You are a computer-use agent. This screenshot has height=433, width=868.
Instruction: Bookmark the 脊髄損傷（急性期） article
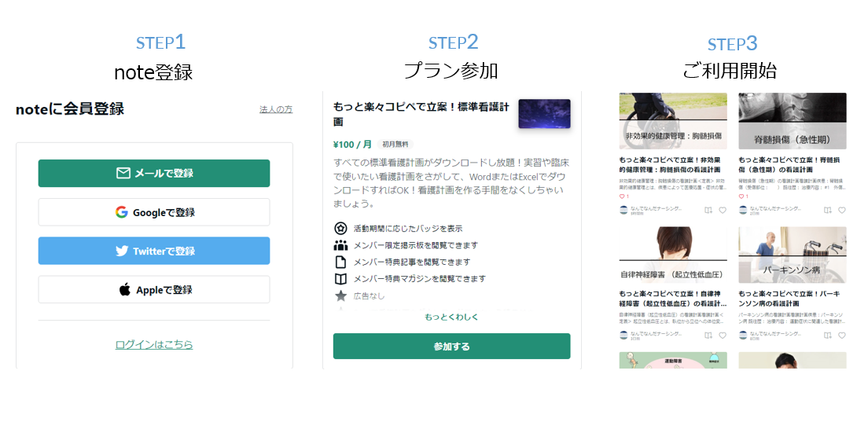(828, 210)
